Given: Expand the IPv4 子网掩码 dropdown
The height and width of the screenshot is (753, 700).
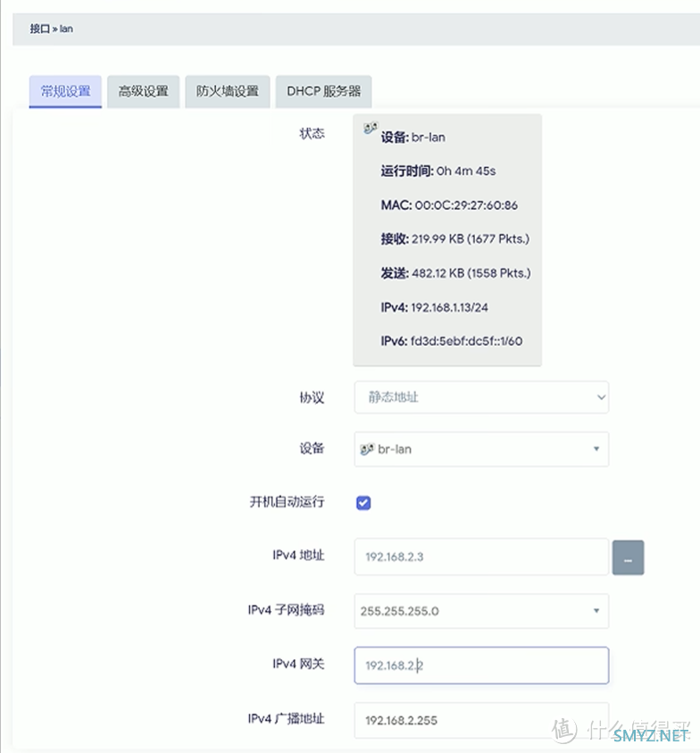Looking at the screenshot, I should (x=481, y=611).
